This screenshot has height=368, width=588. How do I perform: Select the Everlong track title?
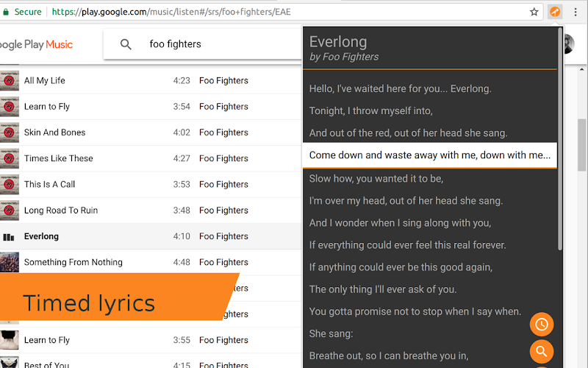[41, 236]
